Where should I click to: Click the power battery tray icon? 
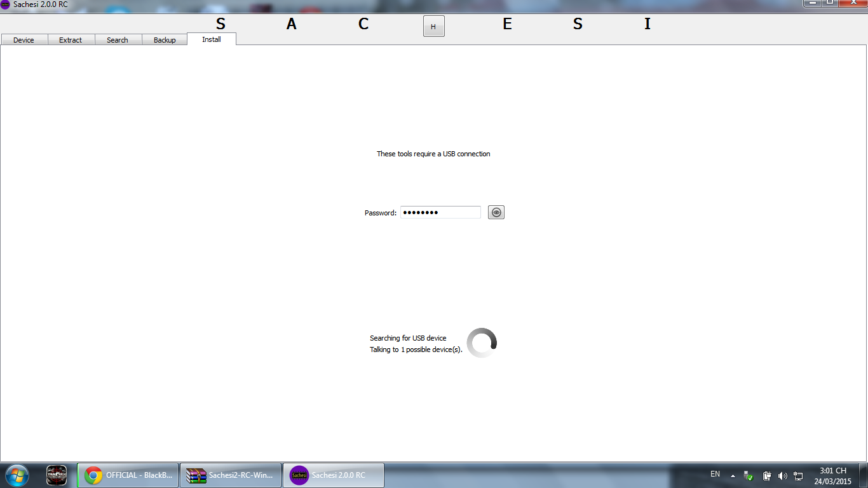click(x=767, y=475)
